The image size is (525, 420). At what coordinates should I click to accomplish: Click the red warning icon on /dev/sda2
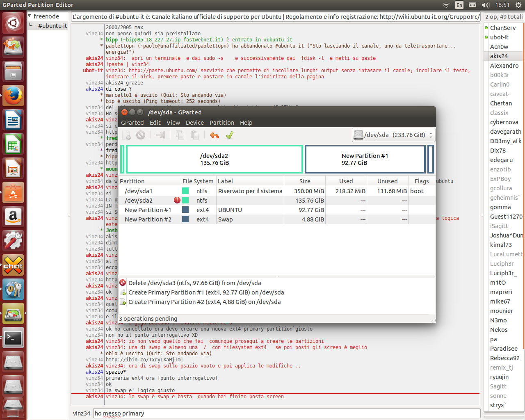click(177, 201)
